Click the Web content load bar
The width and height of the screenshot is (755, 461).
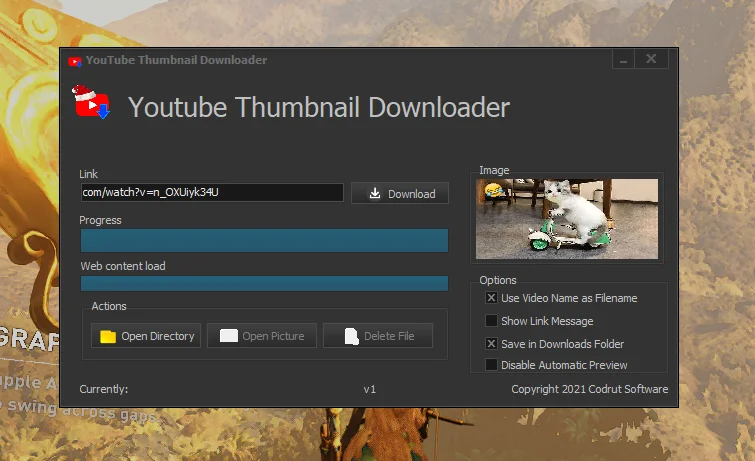click(x=264, y=283)
